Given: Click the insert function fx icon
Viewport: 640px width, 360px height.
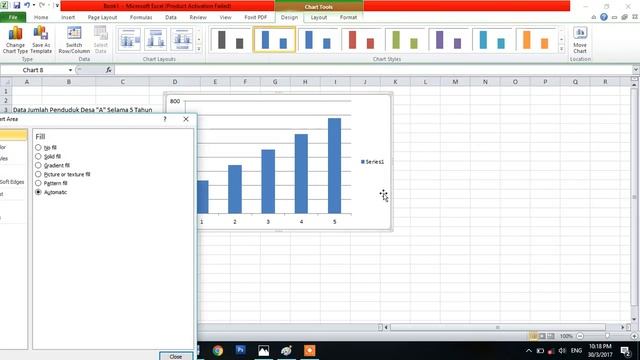Looking at the screenshot, I should (x=109, y=70).
